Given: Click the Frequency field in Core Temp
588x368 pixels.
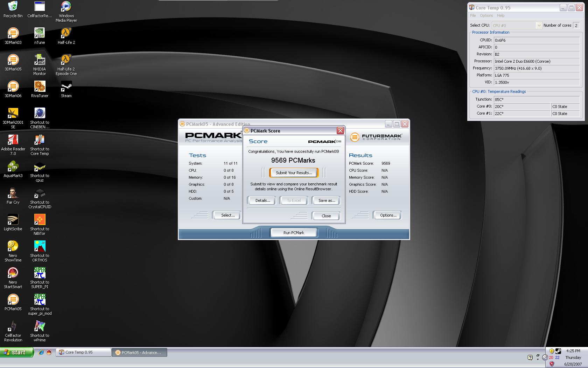Looking at the screenshot, I should [x=537, y=68].
